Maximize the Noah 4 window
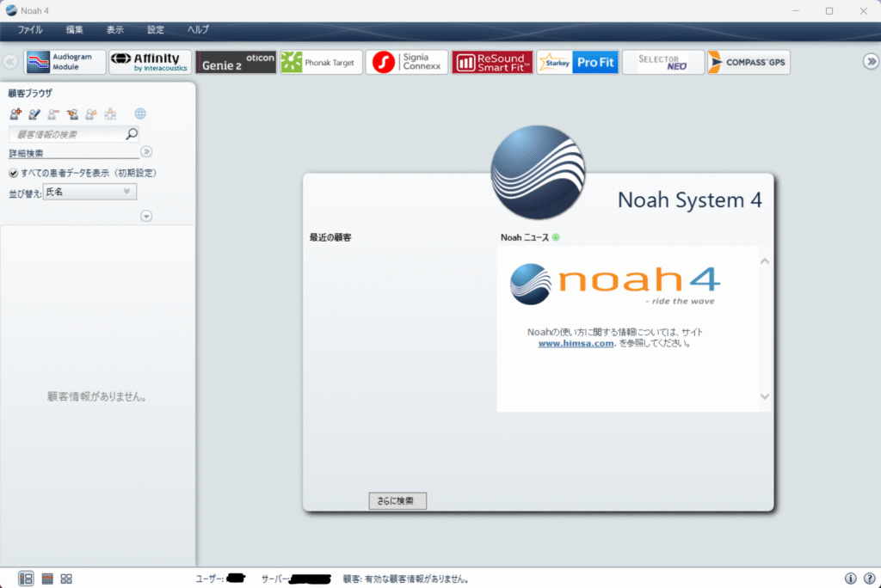Viewport: 881px width, 588px height. click(829, 10)
